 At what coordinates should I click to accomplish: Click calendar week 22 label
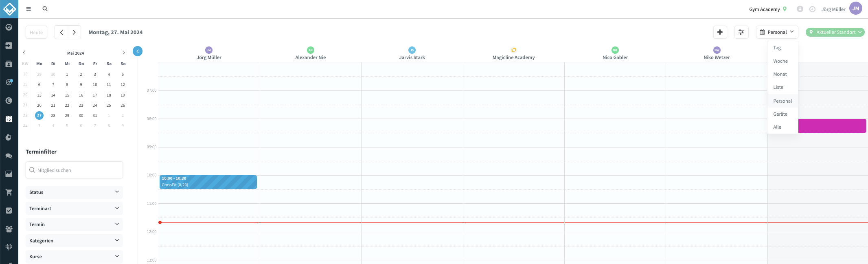tap(25, 115)
